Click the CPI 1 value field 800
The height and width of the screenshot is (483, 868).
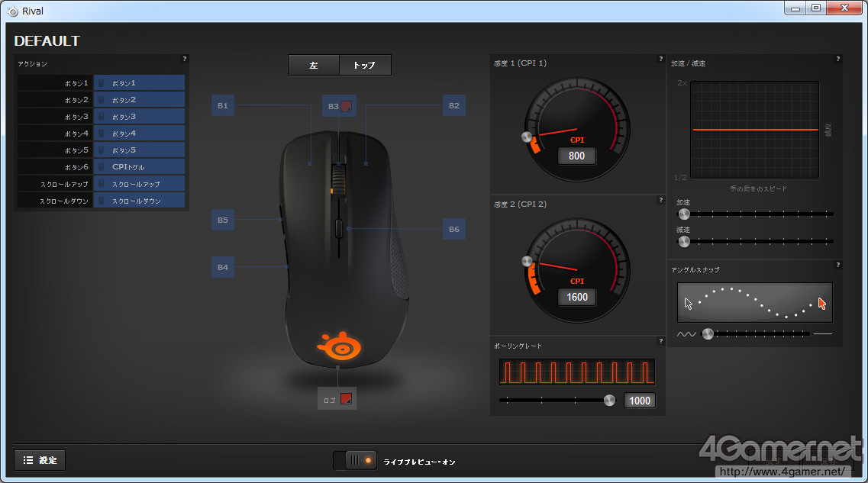pos(577,156)
